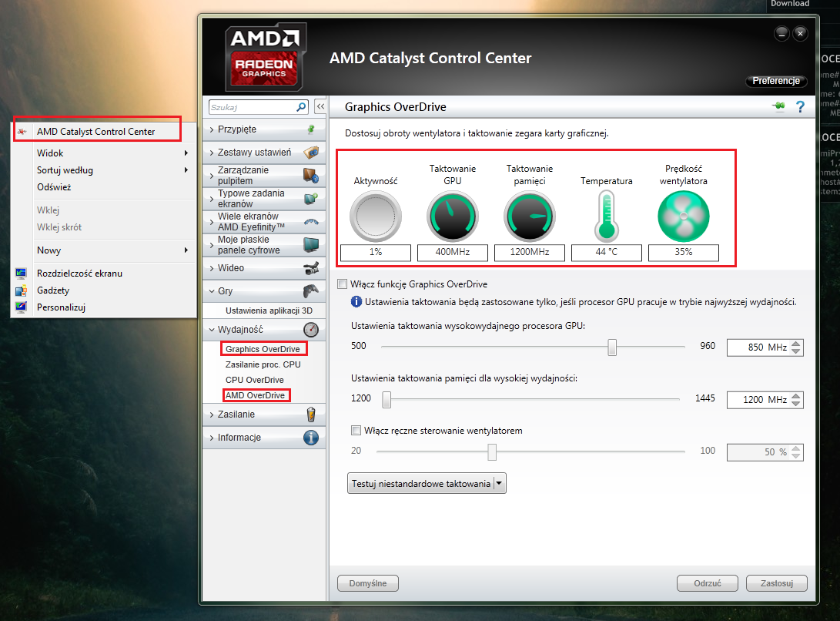The height and width of the screenshot is (621, 840).
Task: Click the GPU clock gauge icon
Action: coord(453,217)
